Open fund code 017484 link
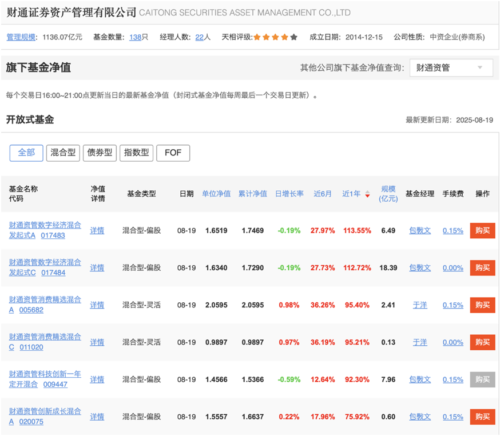Image resolution: width=504 pixels, height=436 pixels. click(53, 273)
